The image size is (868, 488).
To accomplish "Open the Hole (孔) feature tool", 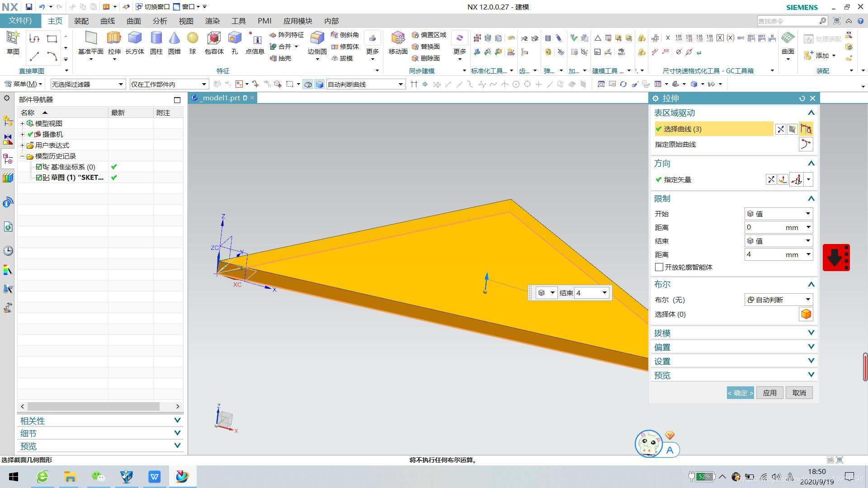I will tap(234, 39).
